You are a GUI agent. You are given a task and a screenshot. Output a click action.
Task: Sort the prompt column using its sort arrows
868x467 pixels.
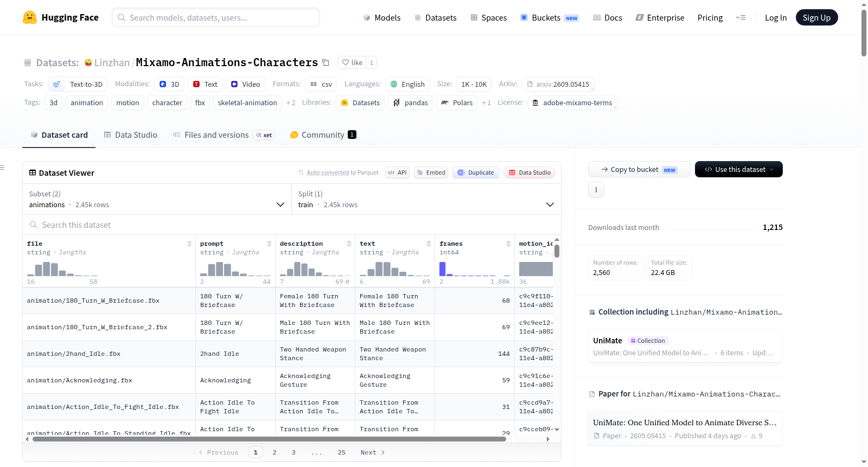tap(269, 244)
